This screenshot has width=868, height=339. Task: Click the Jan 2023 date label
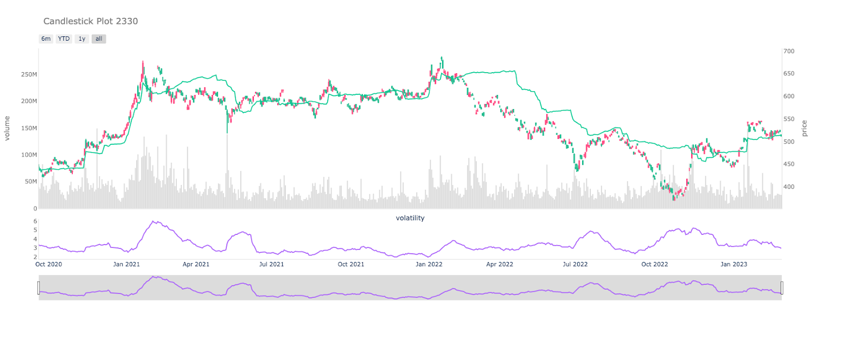733,265
